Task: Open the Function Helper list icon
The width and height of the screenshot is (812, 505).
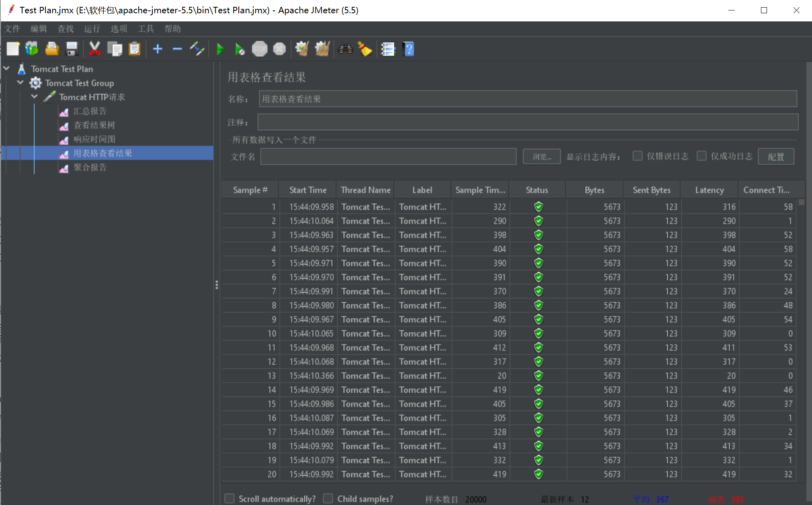Action: [x=388, y=49]
